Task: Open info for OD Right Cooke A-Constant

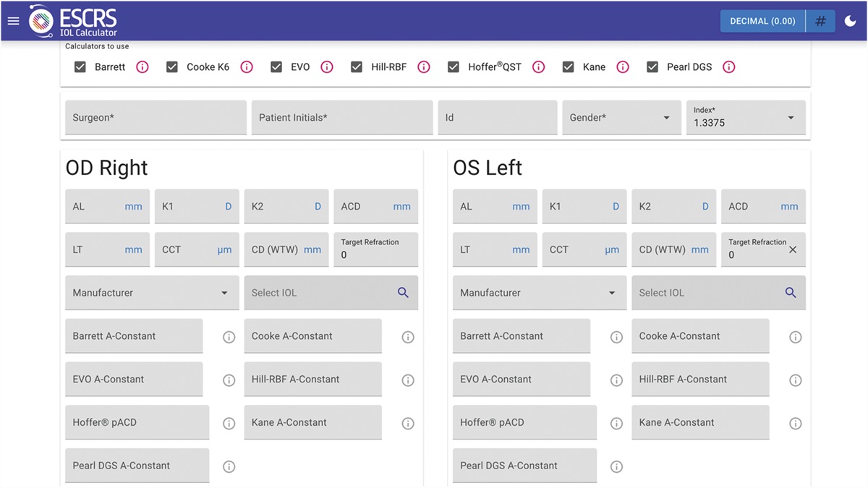Action: tap(408, 337)
